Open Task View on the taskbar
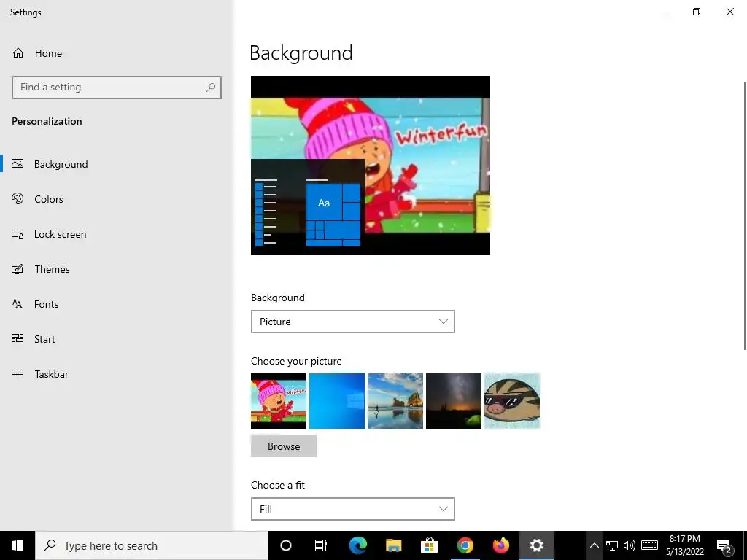This screenshot has width=747, height=560. point(321,545)
